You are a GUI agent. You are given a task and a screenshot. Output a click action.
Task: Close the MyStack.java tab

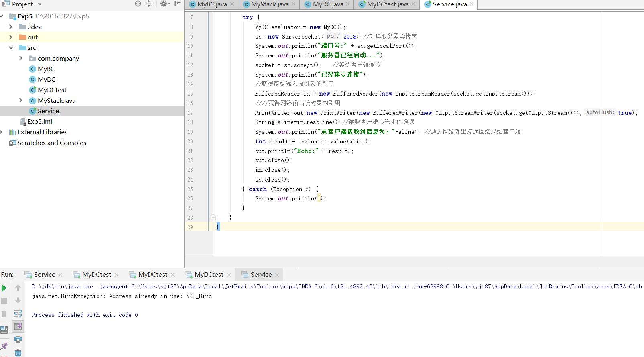pyautogui.click(x=294, y=4)
